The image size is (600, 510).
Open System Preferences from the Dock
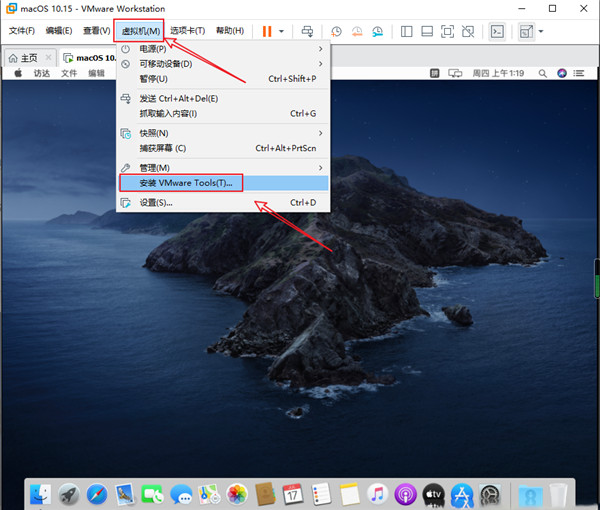coord(490,494)
